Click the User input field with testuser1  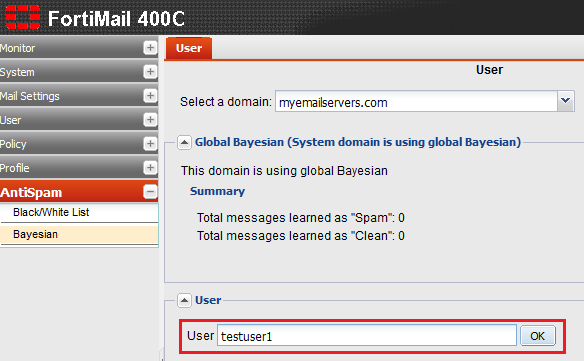(x=367, y=335)
